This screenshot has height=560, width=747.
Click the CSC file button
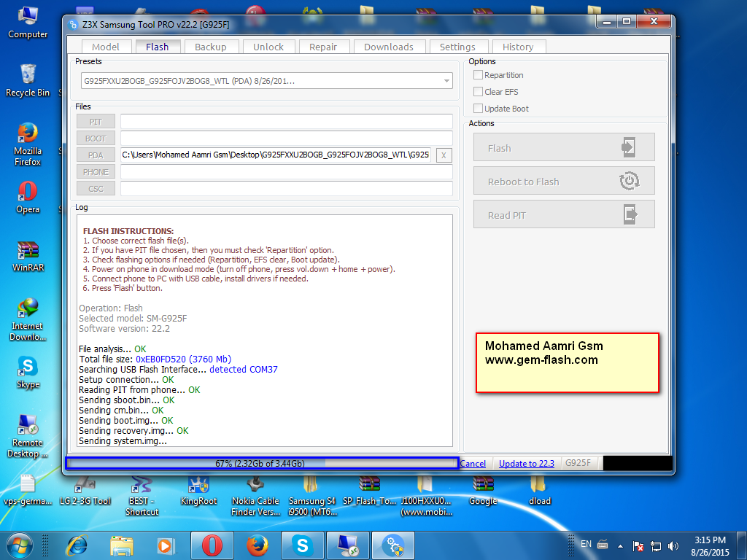96,189
